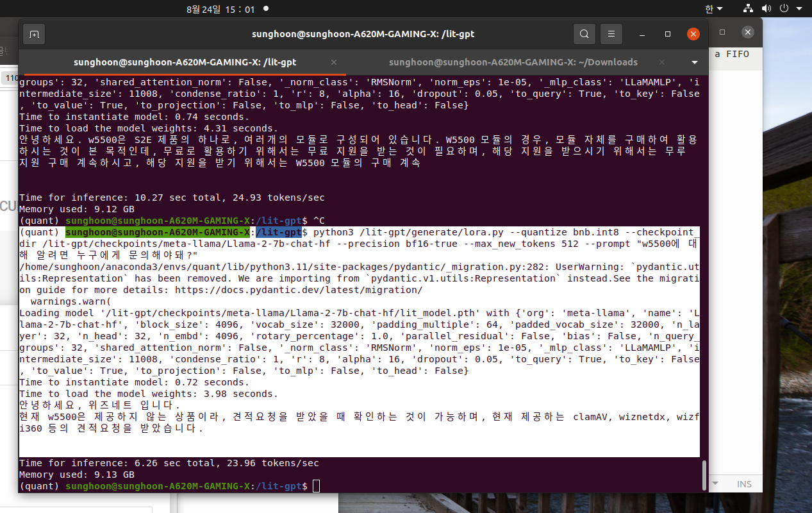Viewport: 812px width, 513px height.
Task: Minimize the terminal window
Action: (x=643, y=34)
